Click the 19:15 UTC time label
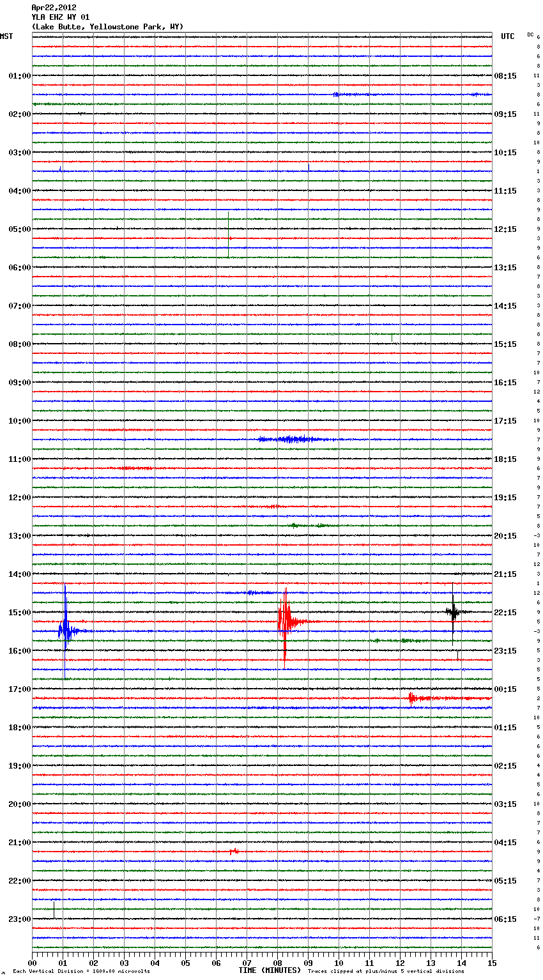543x980 pixels. click(505, 498)
